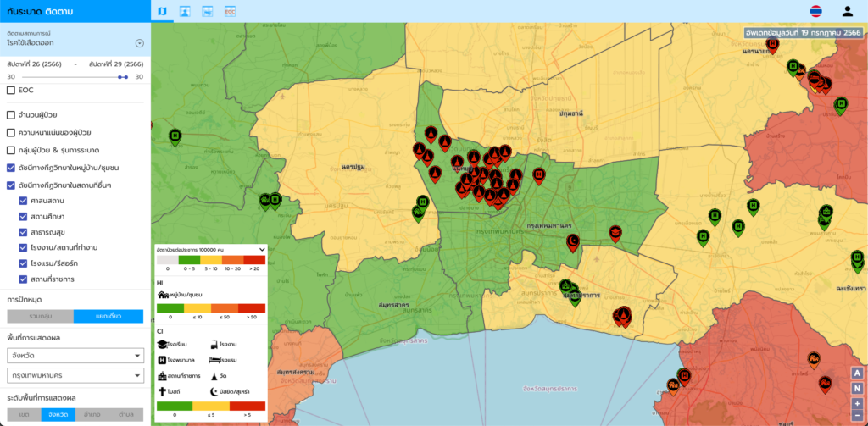Click the Thai flag language icon
868x426 pixels.
815,11
